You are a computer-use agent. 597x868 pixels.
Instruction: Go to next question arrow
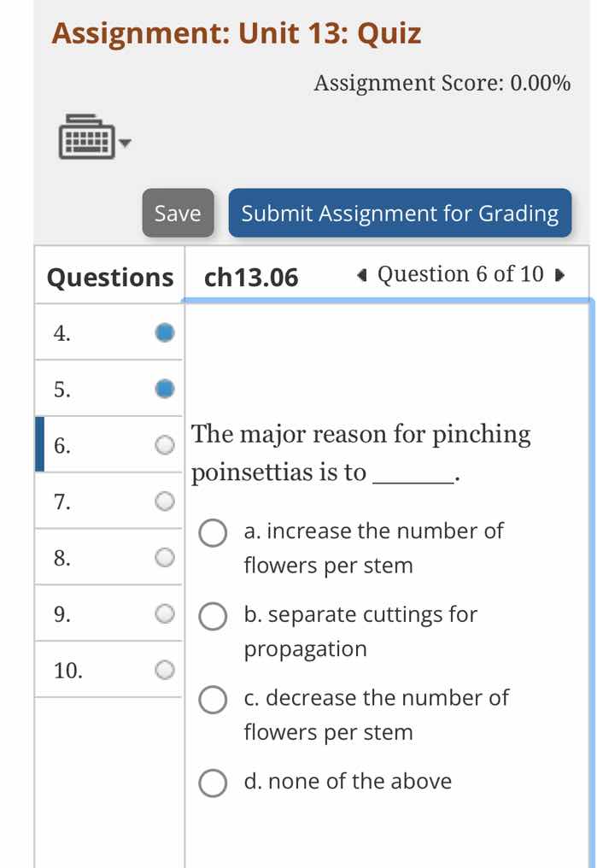coord(559,275)
